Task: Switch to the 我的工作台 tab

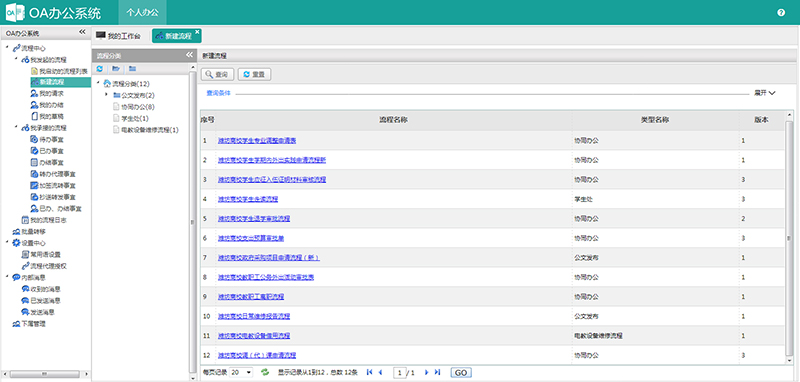Action: [119, 36]
